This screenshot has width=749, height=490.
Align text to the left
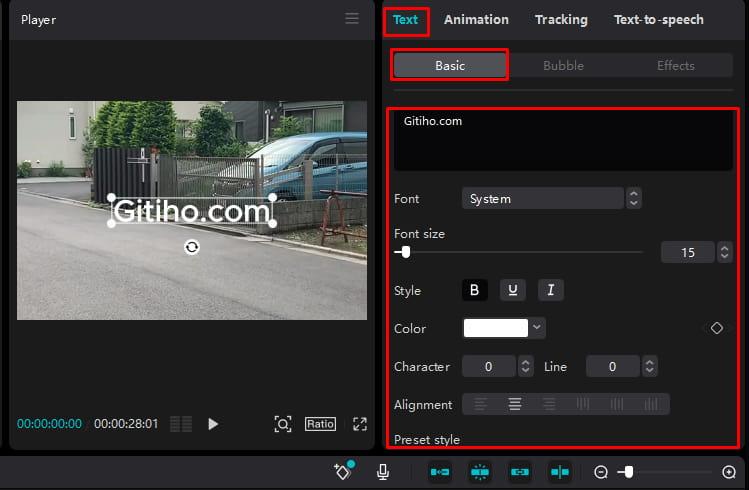tap(481, 405)
